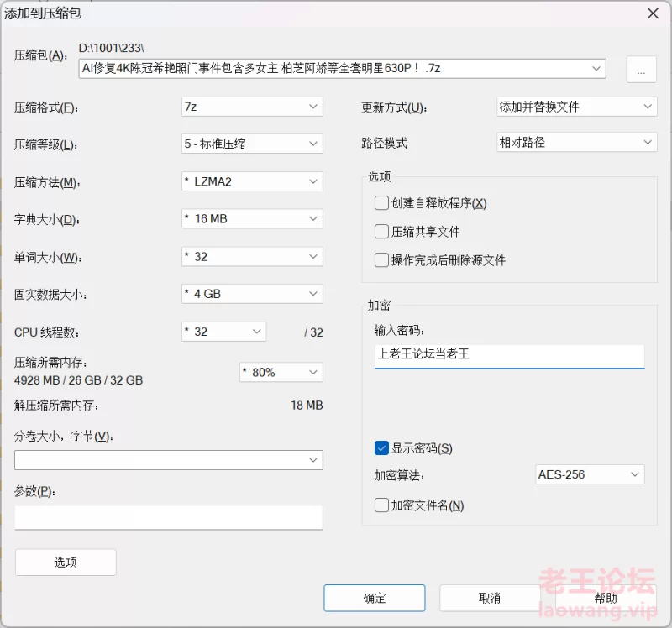This screenshot has width=672, height=628.
Task: Click the password input field
Action: click(x=509, y=355)
